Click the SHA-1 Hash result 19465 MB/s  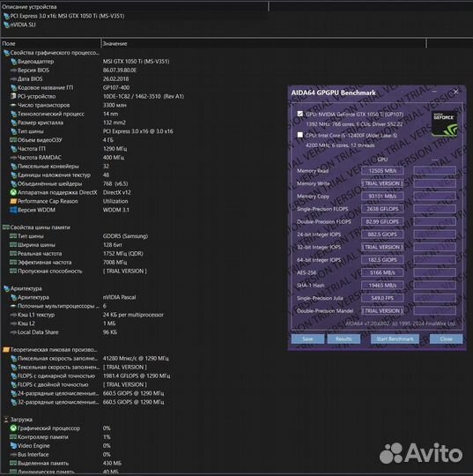click(382, 286)
